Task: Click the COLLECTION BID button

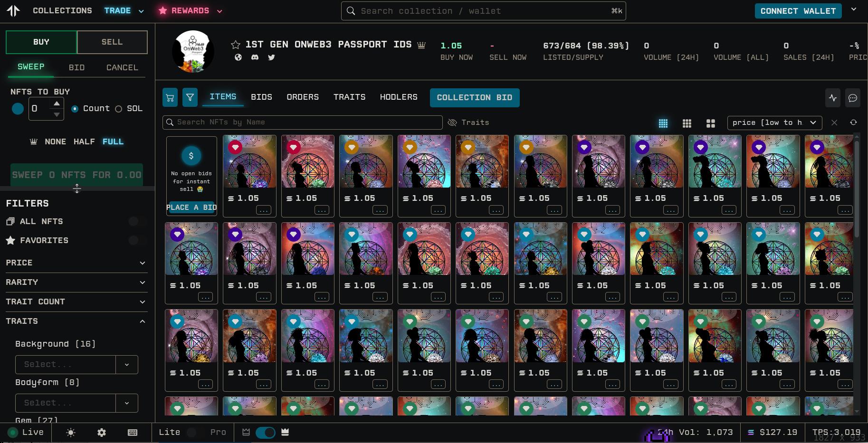Action: click(x=475, y=98)
